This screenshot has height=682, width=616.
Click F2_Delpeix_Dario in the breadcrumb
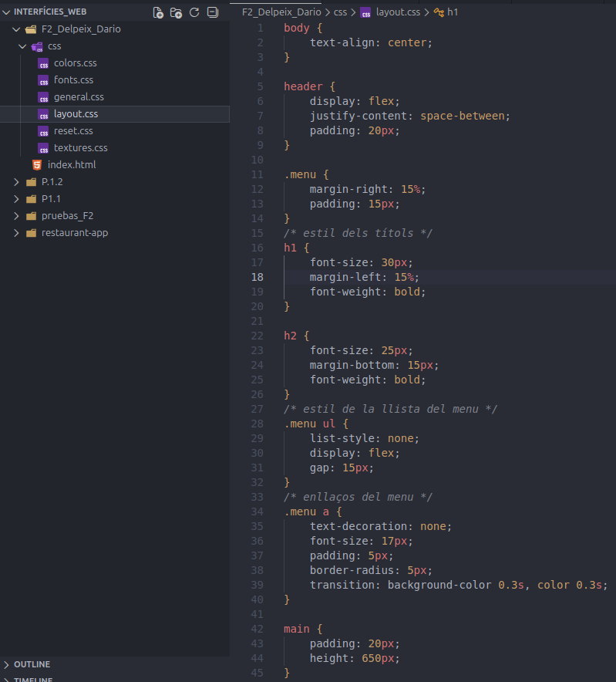click(281, 12)
